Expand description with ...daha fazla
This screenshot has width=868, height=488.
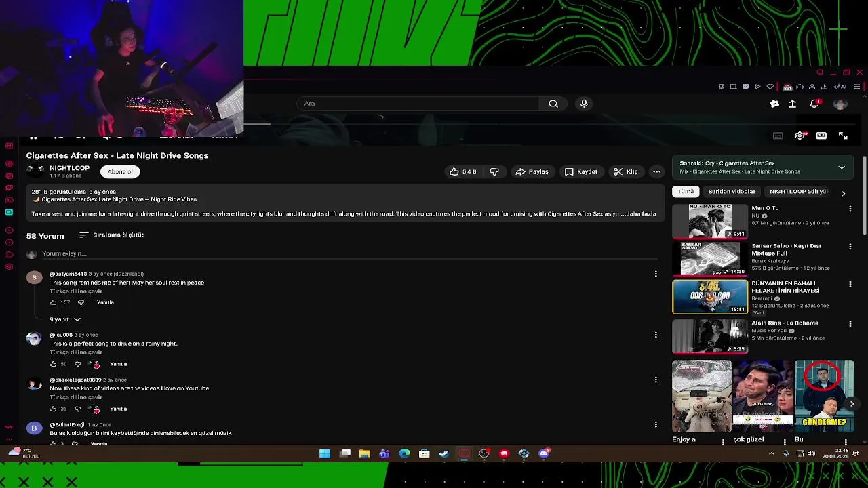coord(638,214)
